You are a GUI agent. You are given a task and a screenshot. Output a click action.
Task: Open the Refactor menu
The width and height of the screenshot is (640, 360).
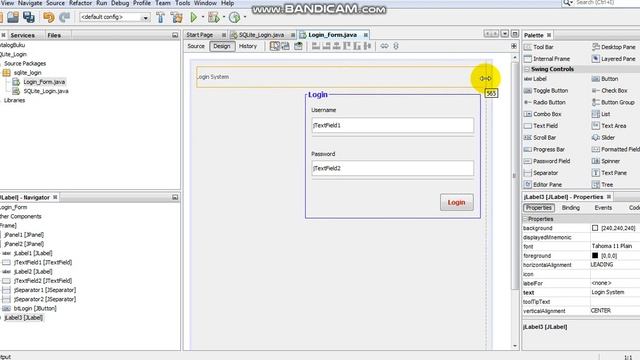[x=80, y=3]
